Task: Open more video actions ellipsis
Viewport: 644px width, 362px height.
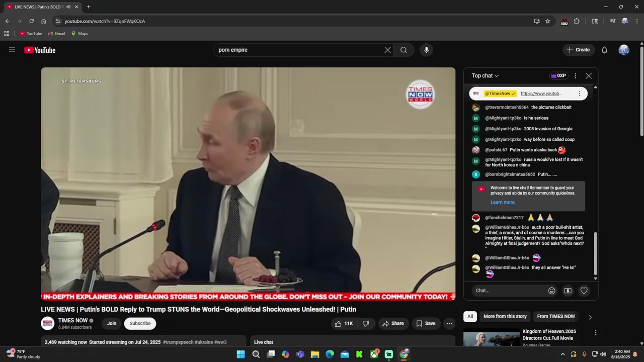Action: click(x=449, y=324)
